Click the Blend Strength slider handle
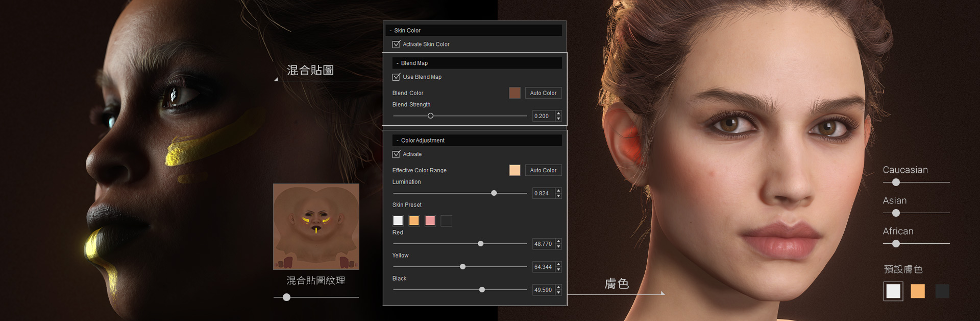This screenshot has width=980, height=321. click(430, 116)
